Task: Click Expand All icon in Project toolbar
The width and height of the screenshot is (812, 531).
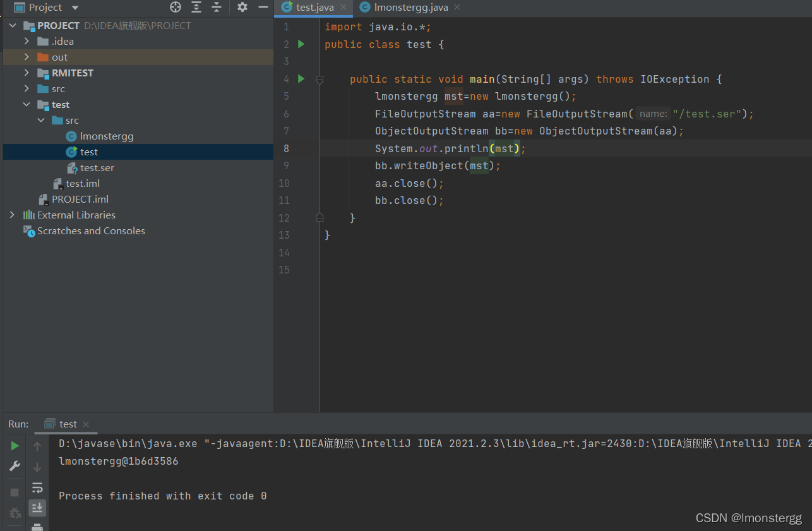Action: (196, 8)
